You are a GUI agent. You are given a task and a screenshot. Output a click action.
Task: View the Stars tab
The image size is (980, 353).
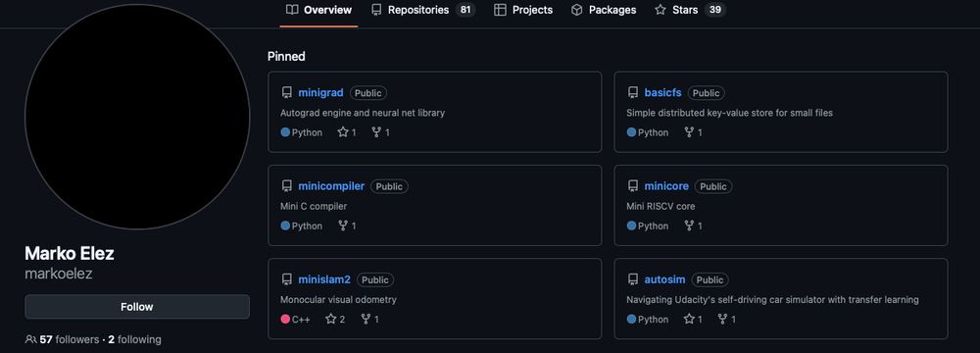click(x=690, y=10)
